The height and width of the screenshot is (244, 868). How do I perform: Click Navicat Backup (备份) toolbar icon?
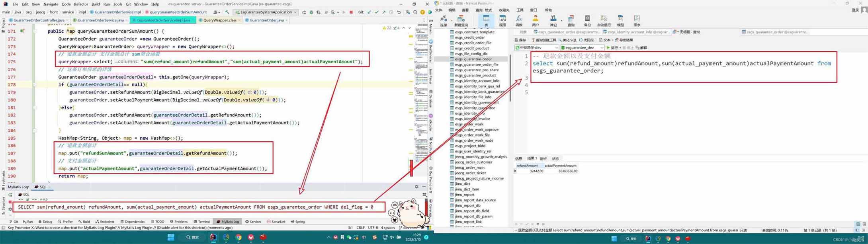pos(587,21)
